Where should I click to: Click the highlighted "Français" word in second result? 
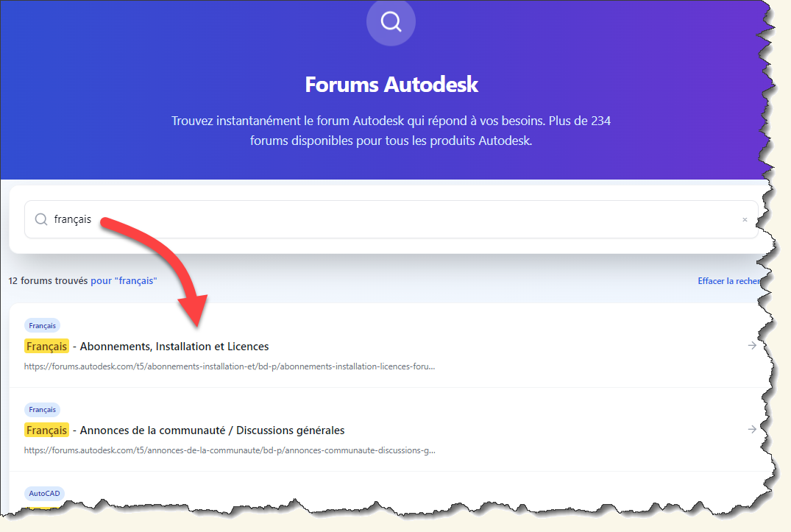click(46, 430)
